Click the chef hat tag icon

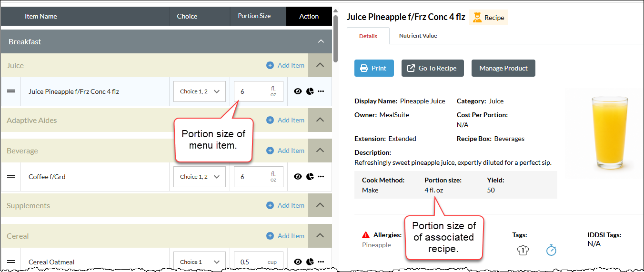(523, 250)
